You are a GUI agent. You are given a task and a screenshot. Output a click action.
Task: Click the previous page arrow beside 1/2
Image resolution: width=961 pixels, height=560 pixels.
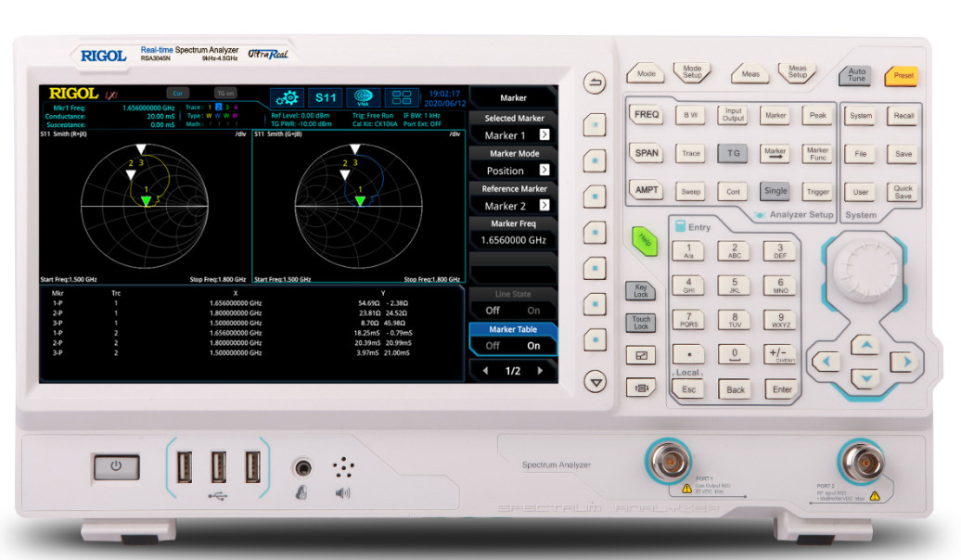coord(486,371)
